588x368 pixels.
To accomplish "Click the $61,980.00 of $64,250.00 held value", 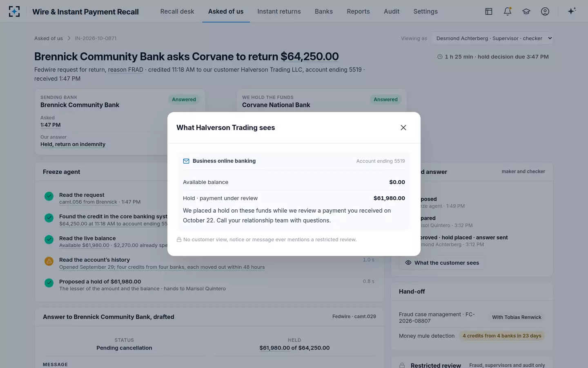I will pyautogui.click(x=294, y=348).
